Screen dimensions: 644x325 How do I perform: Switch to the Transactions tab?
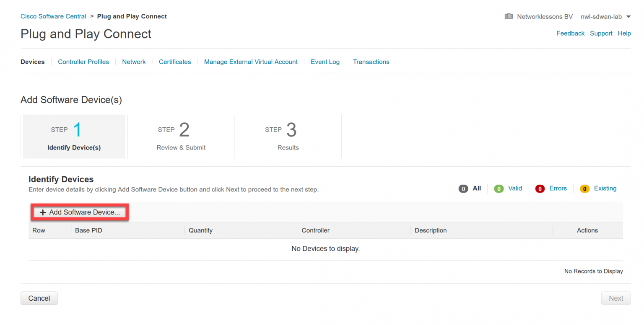pos(371,62)
